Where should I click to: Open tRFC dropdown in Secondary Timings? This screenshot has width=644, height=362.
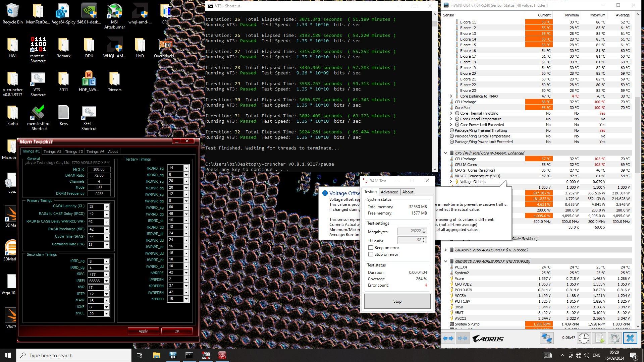[x=107, y=274]
